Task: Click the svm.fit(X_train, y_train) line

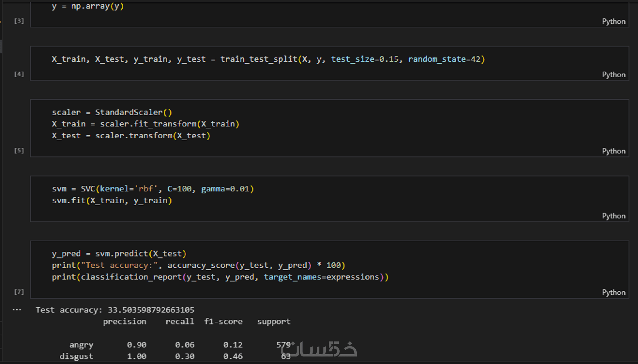Action: [x=112, y=201]
